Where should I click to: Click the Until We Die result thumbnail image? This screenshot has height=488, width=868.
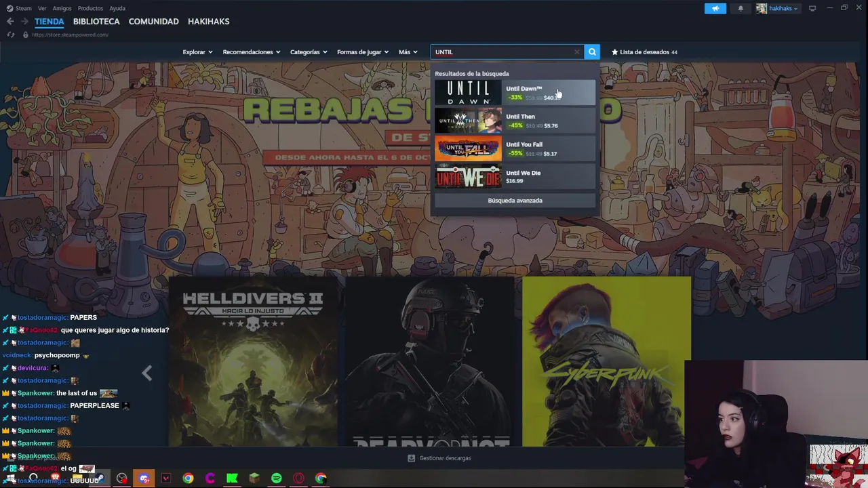pos(468,176)
